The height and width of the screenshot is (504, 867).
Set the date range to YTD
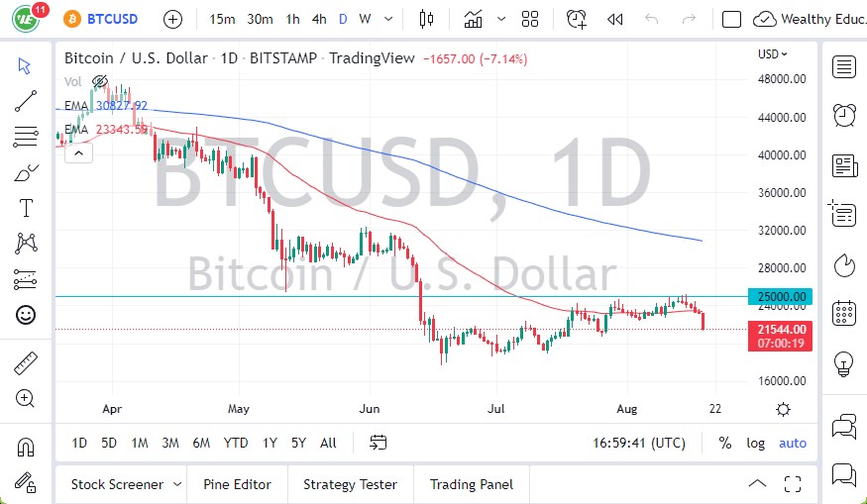click(x=236, y=443)
